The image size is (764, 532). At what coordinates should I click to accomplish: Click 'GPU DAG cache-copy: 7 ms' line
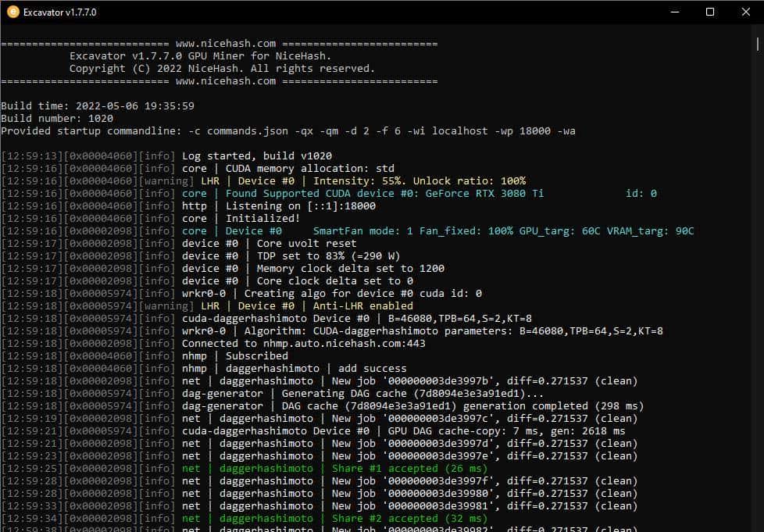click(x=313, y=430)
